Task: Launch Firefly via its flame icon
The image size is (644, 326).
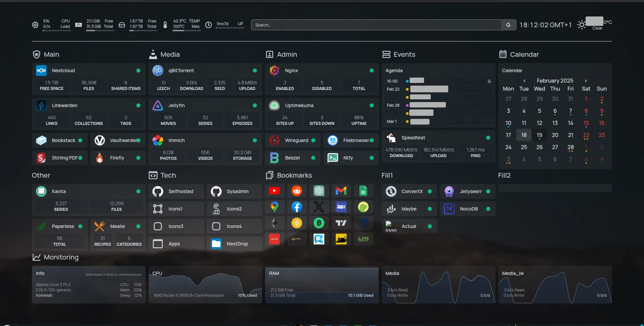Action: tap(100, 158)
